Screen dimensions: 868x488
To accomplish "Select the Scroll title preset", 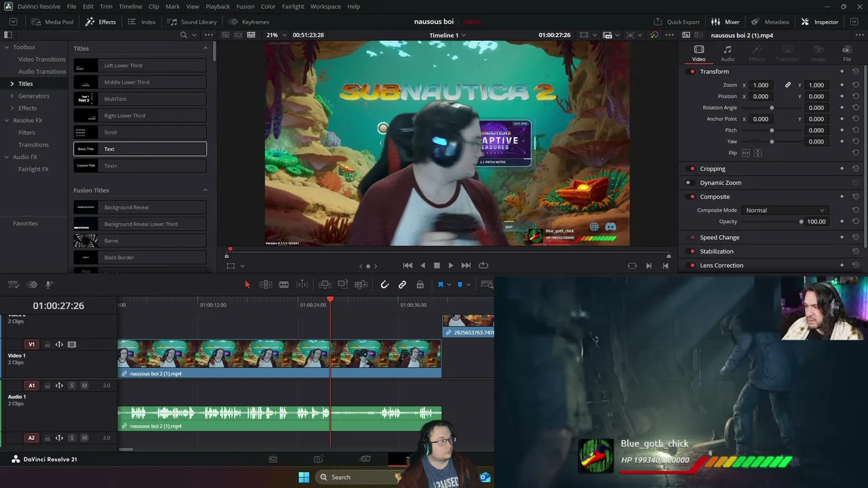I will (x=140, y=132).
